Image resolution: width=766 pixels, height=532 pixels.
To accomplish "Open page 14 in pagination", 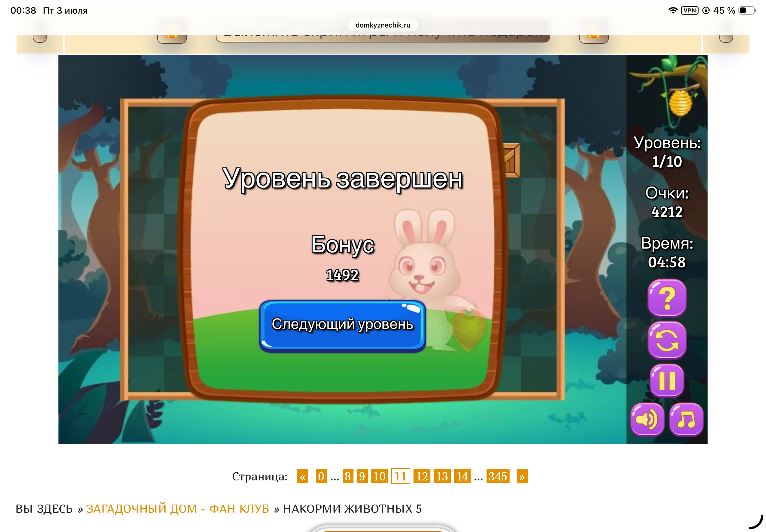I will 462,476.
